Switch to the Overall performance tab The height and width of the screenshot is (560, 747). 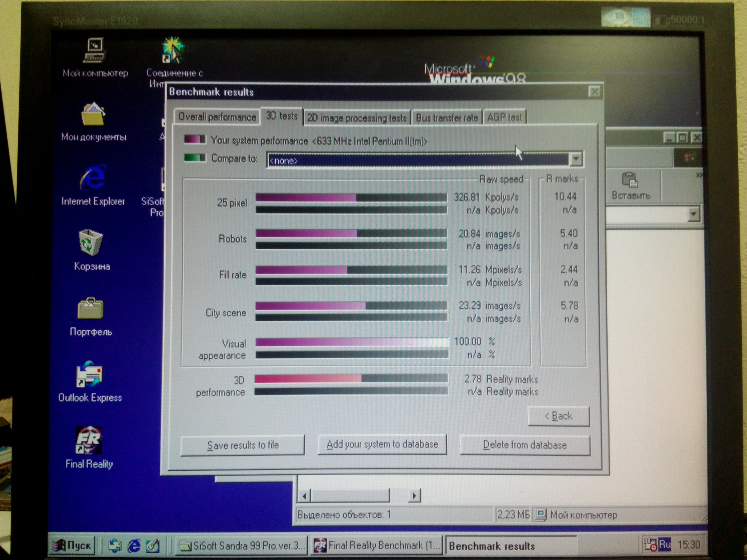(x=217, y=117)
